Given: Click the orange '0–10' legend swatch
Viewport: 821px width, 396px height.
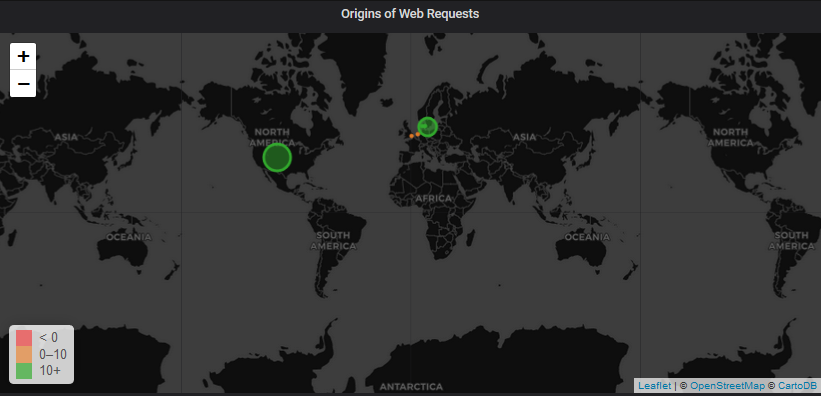Looking at the screenshot, I should (24, 354).
